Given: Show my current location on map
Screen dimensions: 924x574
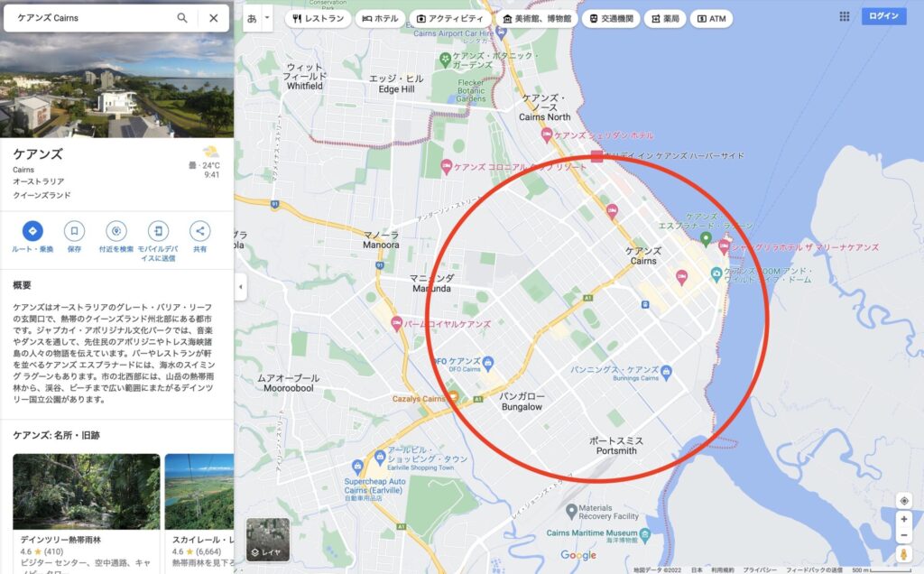Looking at the screenshot, I should tap(904, 501).
